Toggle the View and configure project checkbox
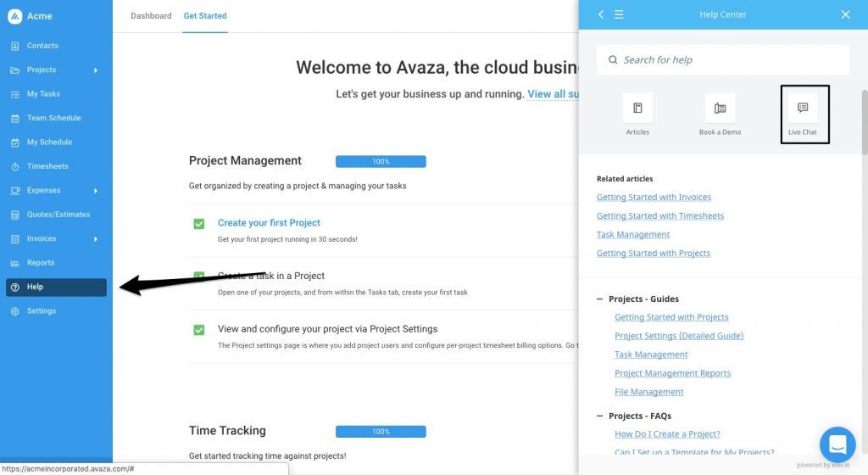The height and width of the screenshot is (475, 868). click(x=199, y=330)
